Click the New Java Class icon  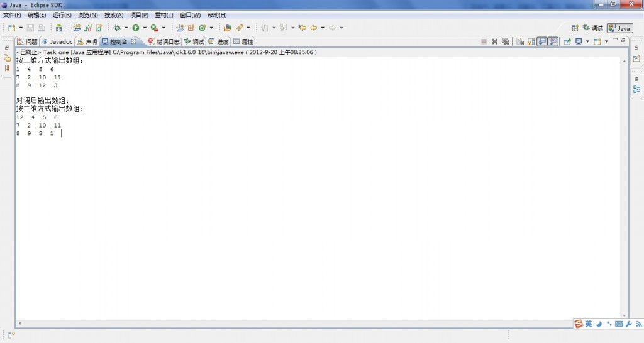point(99,28)
